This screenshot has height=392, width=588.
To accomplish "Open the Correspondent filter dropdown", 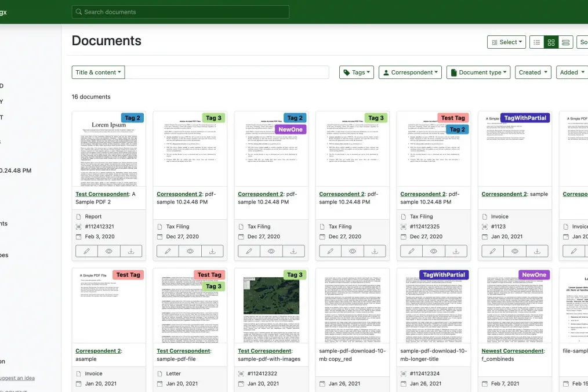I will click(x=410, y=72).
